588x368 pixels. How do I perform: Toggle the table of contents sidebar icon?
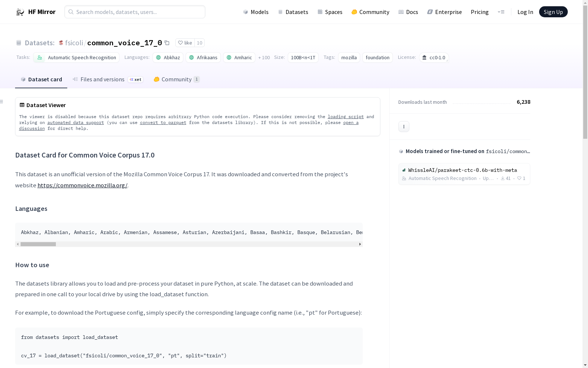pyautogui.click(x=2, y=102)
